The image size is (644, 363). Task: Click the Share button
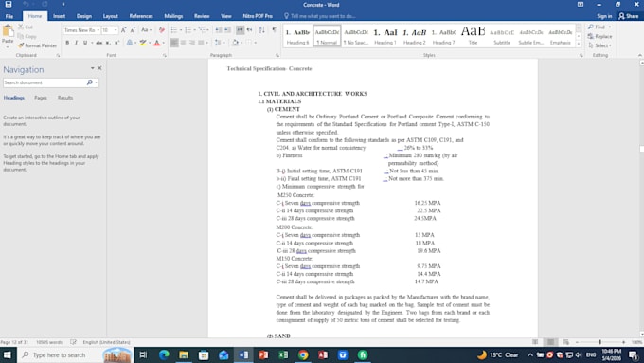(x=629, y=16)
